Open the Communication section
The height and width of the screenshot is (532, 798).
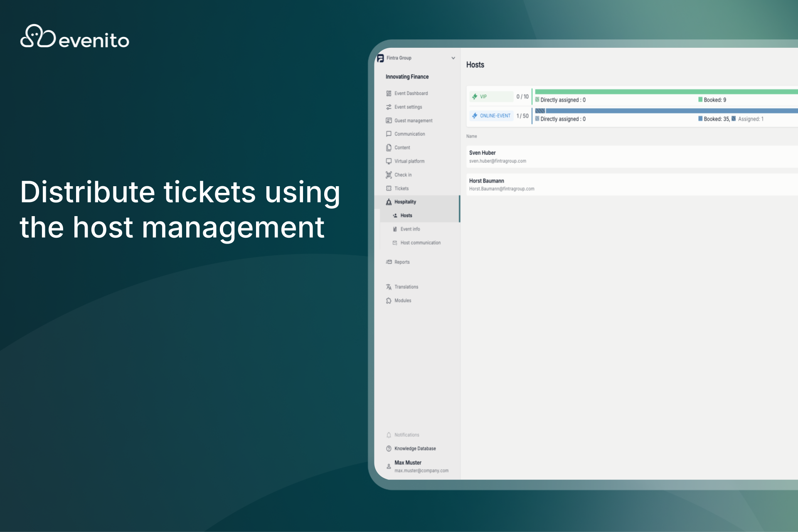[409, 134]
